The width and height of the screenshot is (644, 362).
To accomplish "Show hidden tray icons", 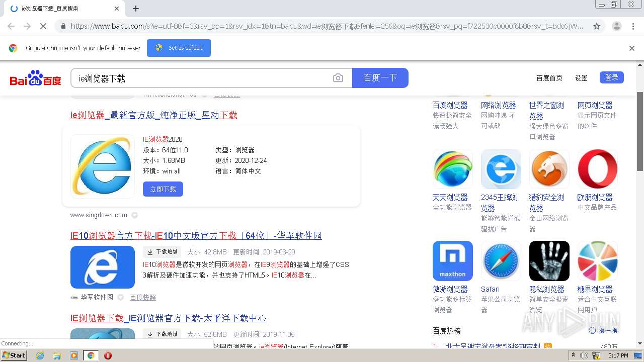I will (x=573, y=355).
